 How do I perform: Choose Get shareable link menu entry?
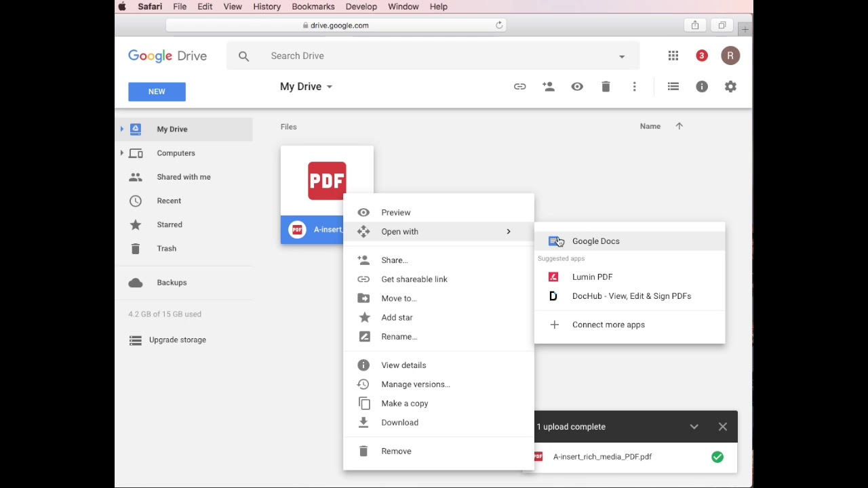pyautogui.click(x=439, y=279)
